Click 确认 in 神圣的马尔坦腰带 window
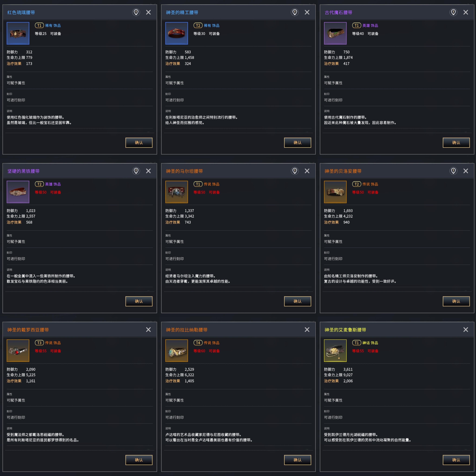Image resolution: width=476 pixels, height=476 pixels. [298, 301]
